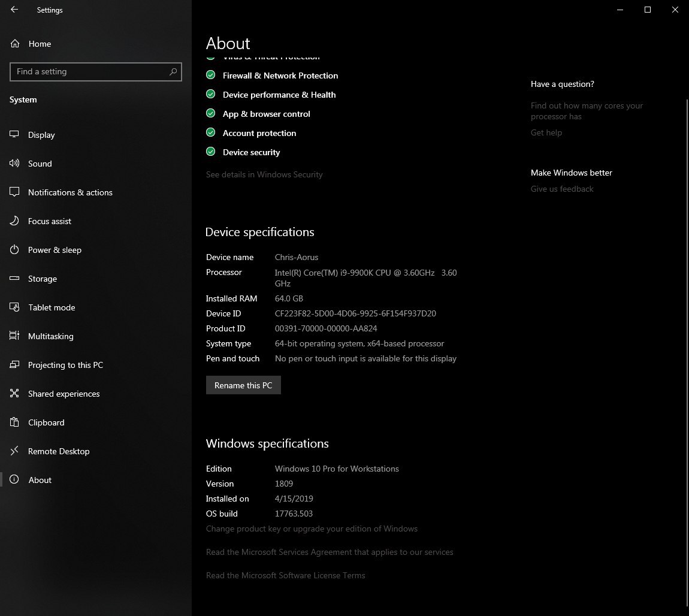This screenshot has width=689, height=616.
Task: Click the Storage drive icon
Action: 14,278
